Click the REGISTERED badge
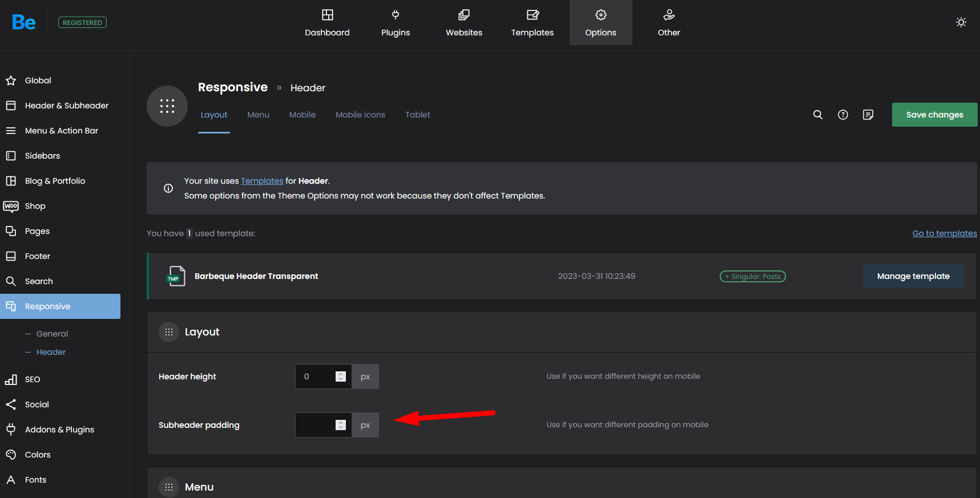 point(82,23)
